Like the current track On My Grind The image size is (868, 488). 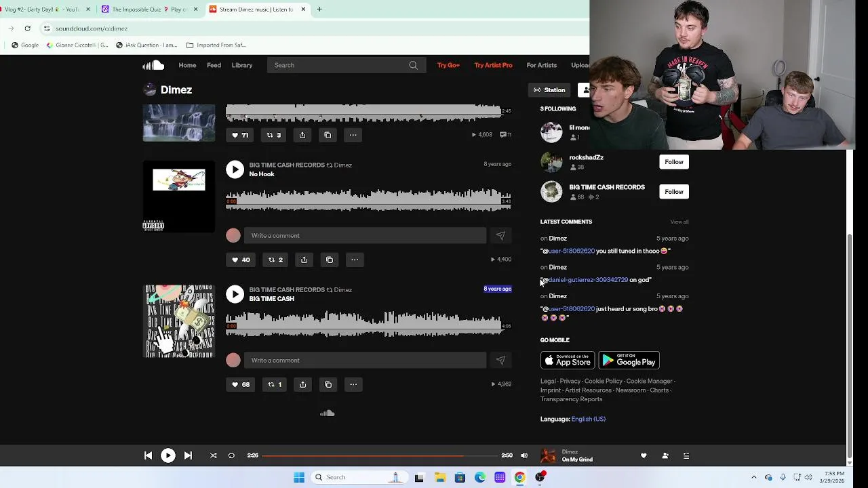click(644, 455)
